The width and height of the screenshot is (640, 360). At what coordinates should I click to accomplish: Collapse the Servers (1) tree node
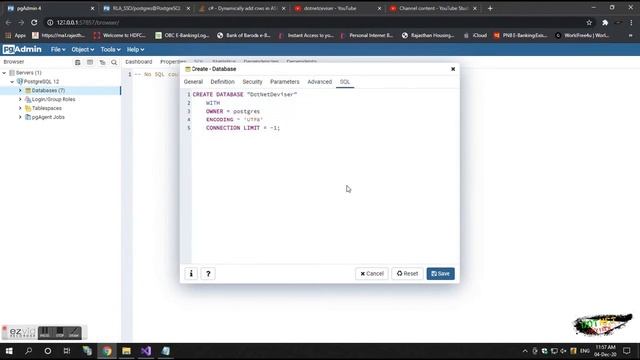4,73
